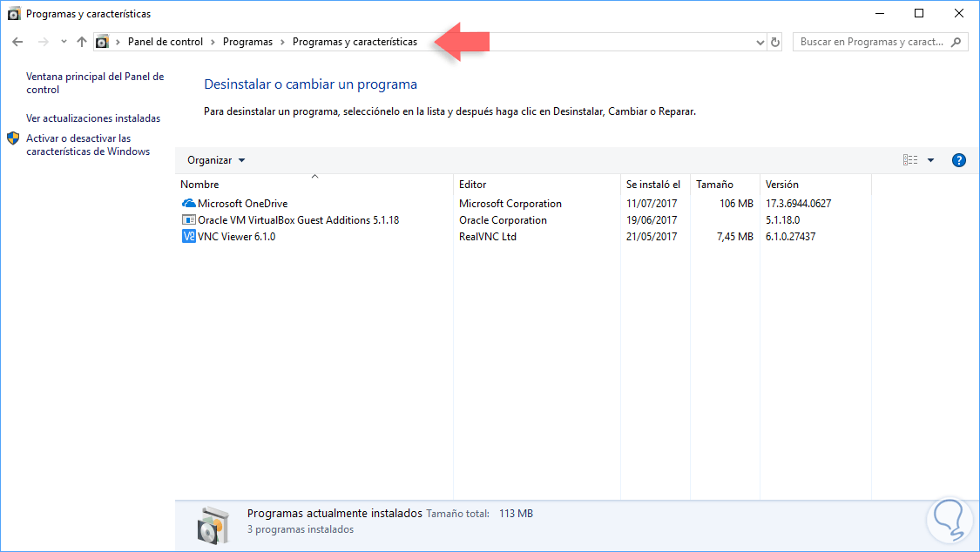The height and width of the screenshot is (552, 980).
Task: Click size value 106 MB
Action: [x=736, y=204]
